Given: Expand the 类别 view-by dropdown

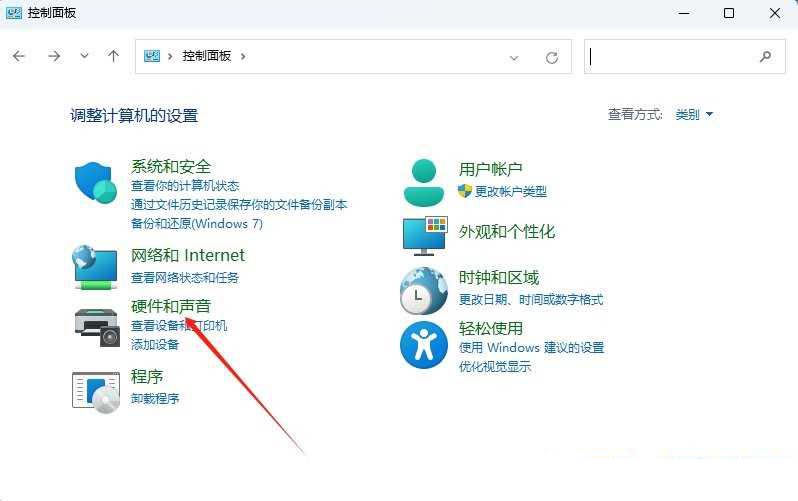Looking at the screenshot, I should [694, 115].
